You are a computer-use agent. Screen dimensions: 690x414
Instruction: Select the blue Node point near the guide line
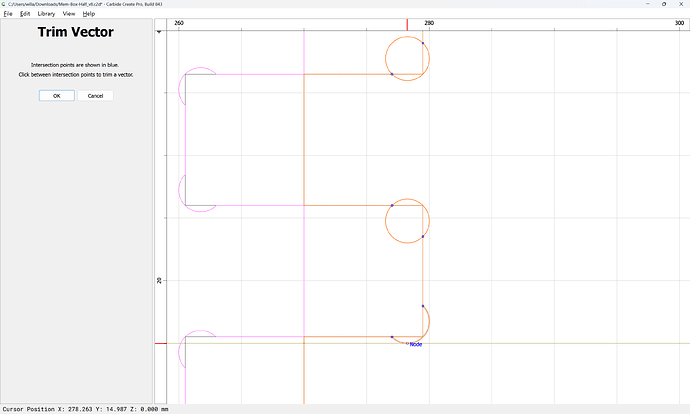click(x=407, y=343)
